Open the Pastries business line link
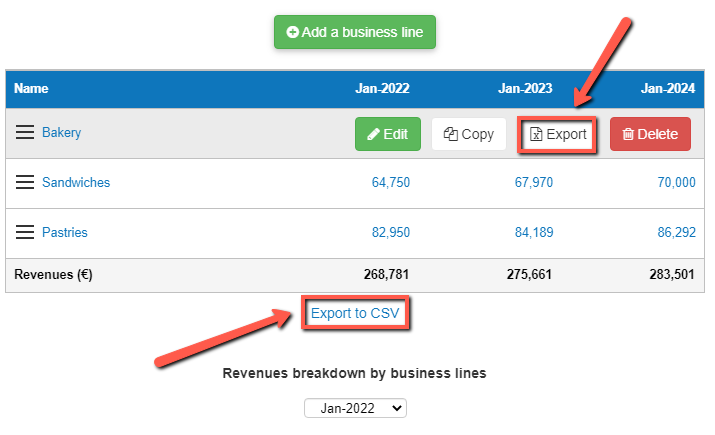This screenshot has height=435, width=715. click(65, 233)
